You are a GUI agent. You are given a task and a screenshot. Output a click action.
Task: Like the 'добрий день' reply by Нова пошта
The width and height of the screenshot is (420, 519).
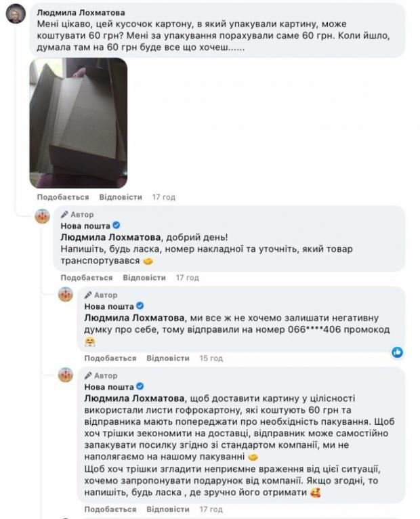pos(87,278)
